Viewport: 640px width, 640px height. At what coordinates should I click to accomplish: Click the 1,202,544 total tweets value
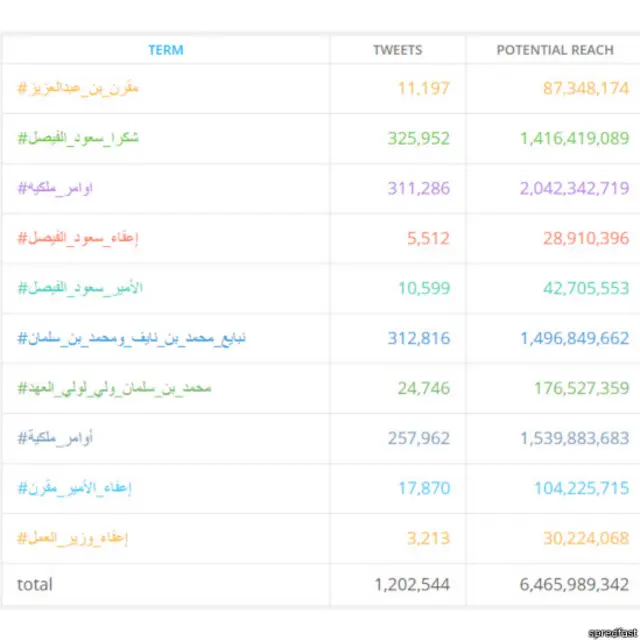pos(411,584)
